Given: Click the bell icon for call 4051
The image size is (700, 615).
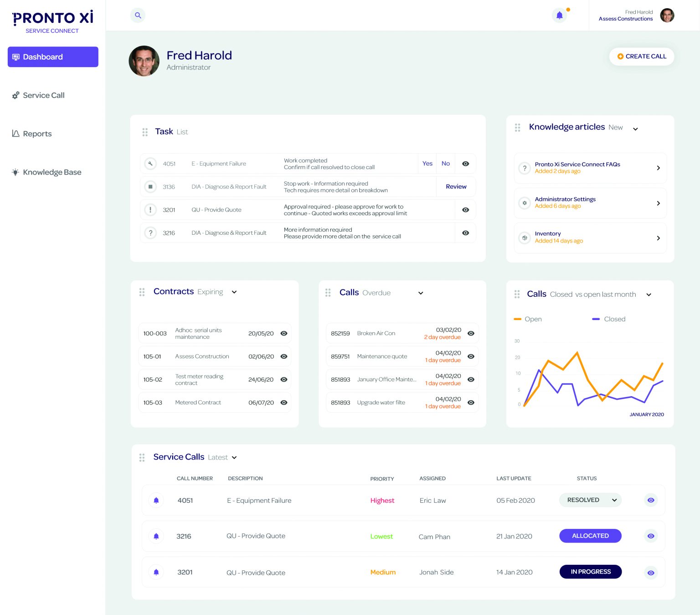Looking at the screenshot, I should tap(156, 501).
